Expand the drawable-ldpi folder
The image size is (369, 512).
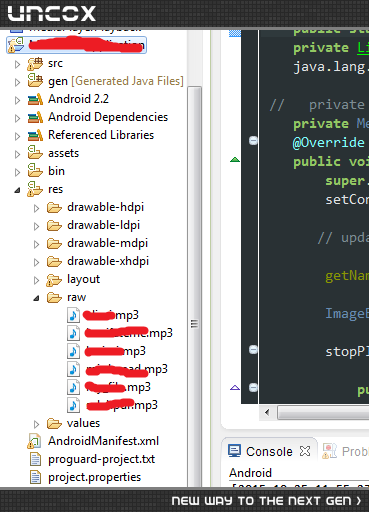click(37, 226)
